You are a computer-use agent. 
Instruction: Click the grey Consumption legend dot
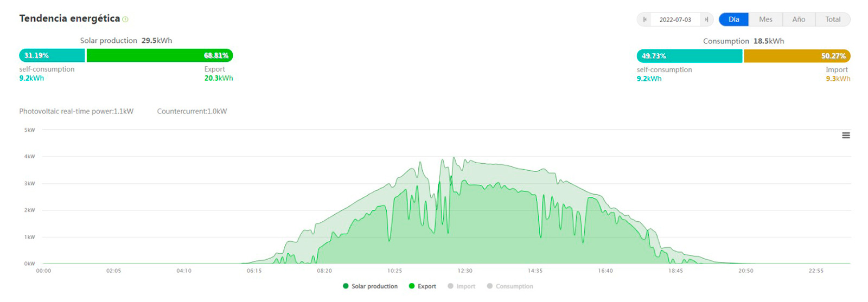point(490,286)
